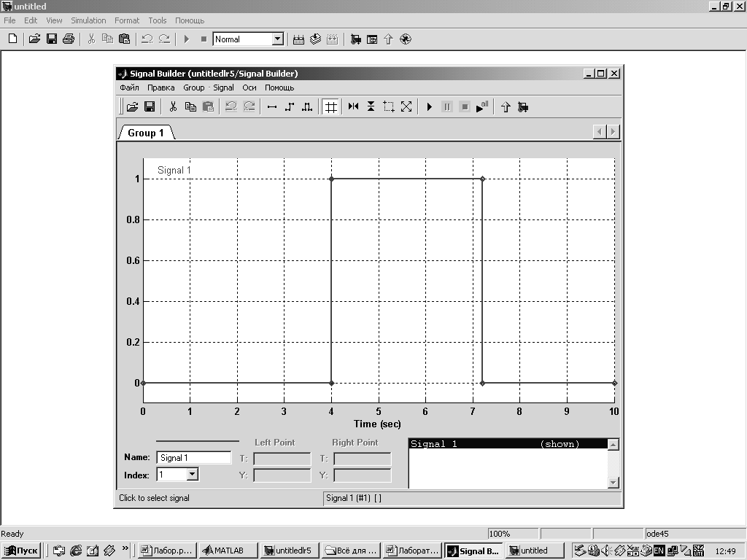Select Signal 1 in the signal list

pyautogui.click(x=508, y=444)
